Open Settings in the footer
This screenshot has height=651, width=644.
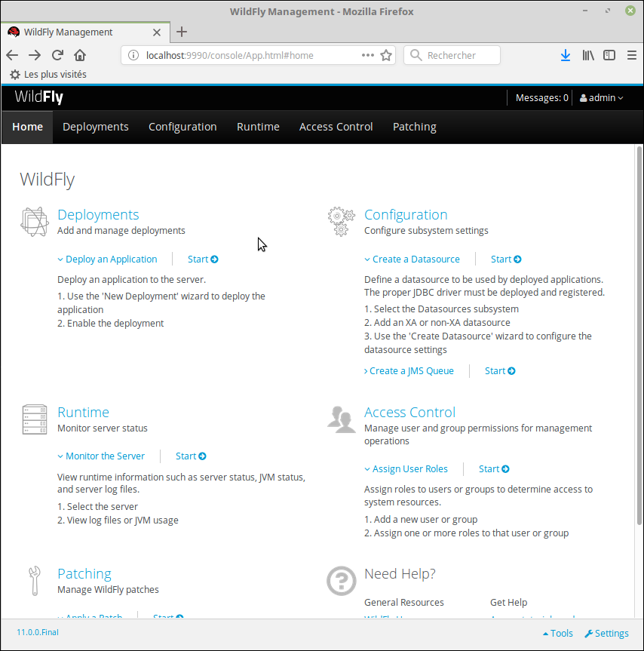click(x=606, y=634)
